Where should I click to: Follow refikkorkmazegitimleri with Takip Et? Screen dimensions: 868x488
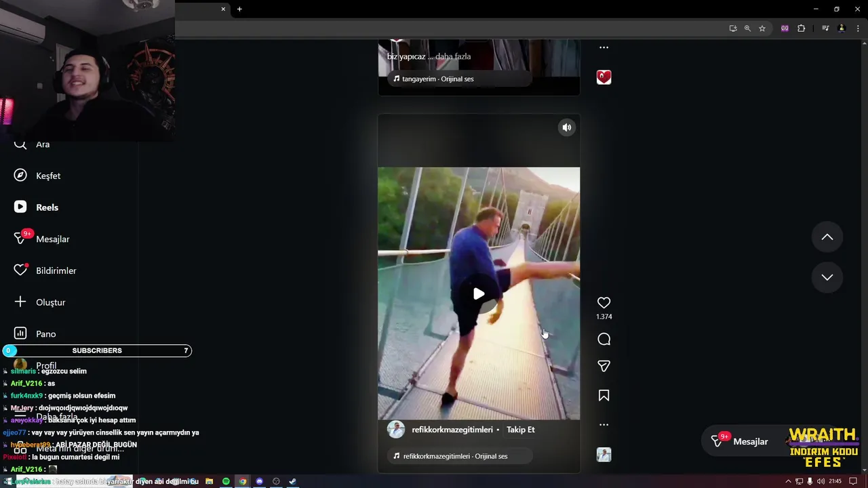[521, 430]
